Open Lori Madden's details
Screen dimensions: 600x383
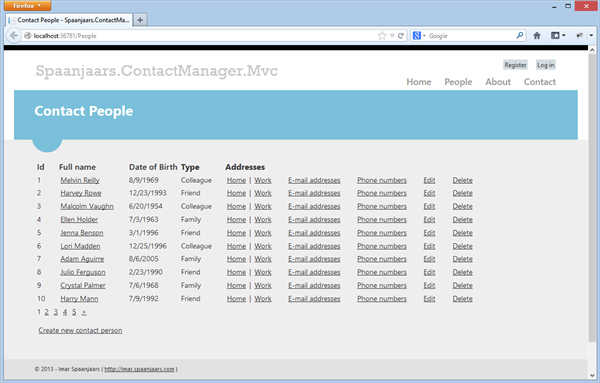tap(80, 246)
